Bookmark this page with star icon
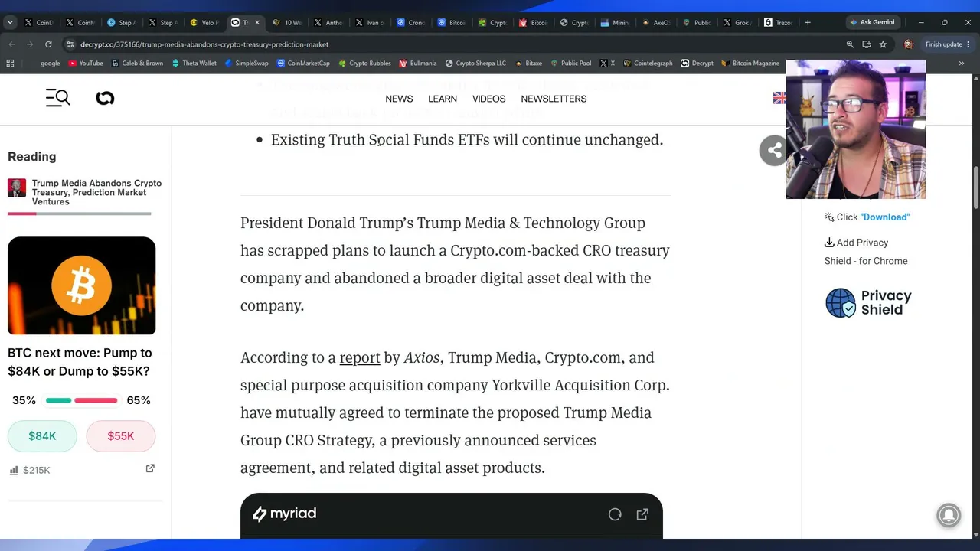 click(883, 44)
